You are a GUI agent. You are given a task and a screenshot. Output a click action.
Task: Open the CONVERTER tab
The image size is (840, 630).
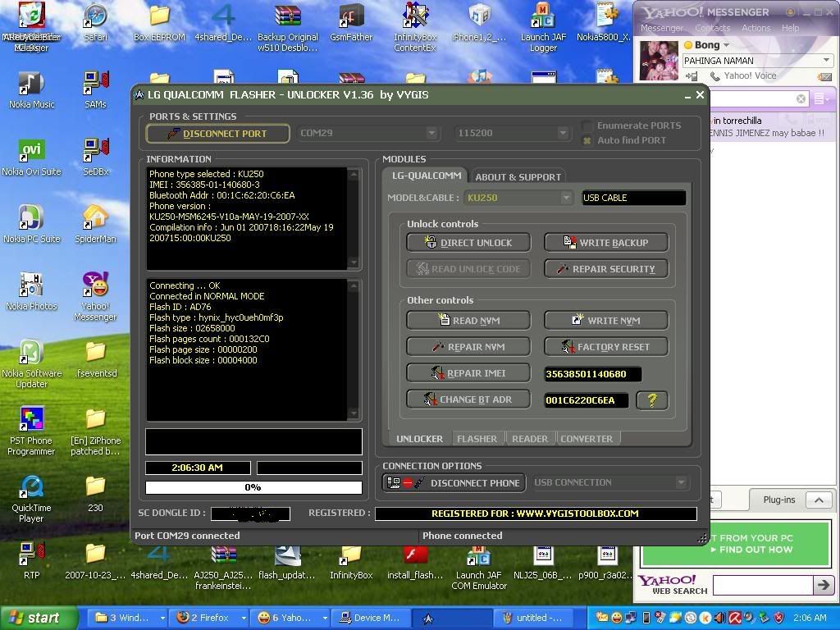(x=587, y=439)
